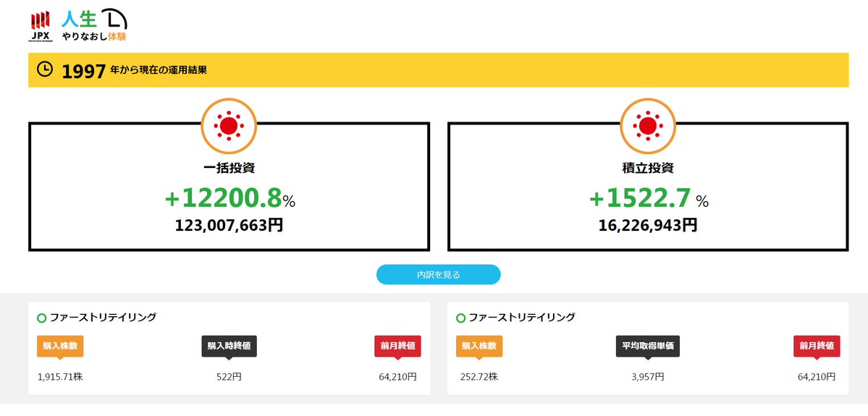Select the +12200.8% lump-sum result

(x=229, y=199)
